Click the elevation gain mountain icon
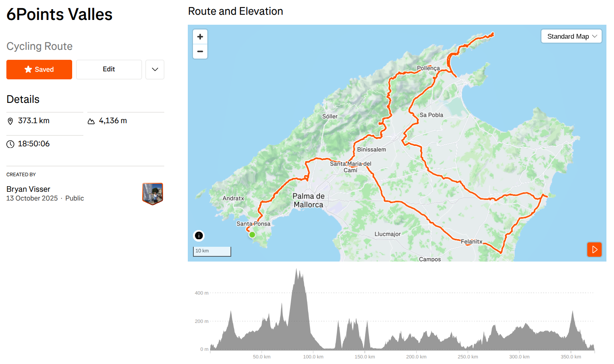The width and height of the screenshot is (614, 364). pos(91,121)
